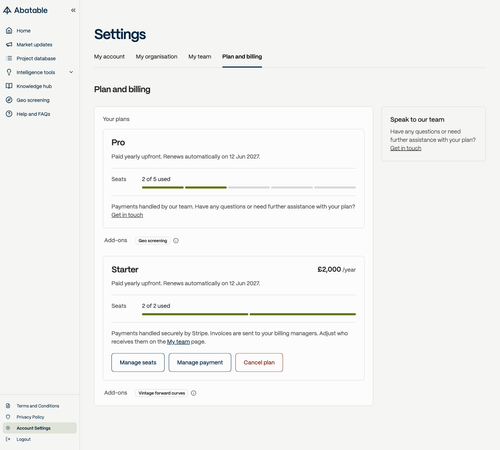Click the info icon next to Vintage forward curves
Screen dimensions: 500x450
click(x=193, y=393)
